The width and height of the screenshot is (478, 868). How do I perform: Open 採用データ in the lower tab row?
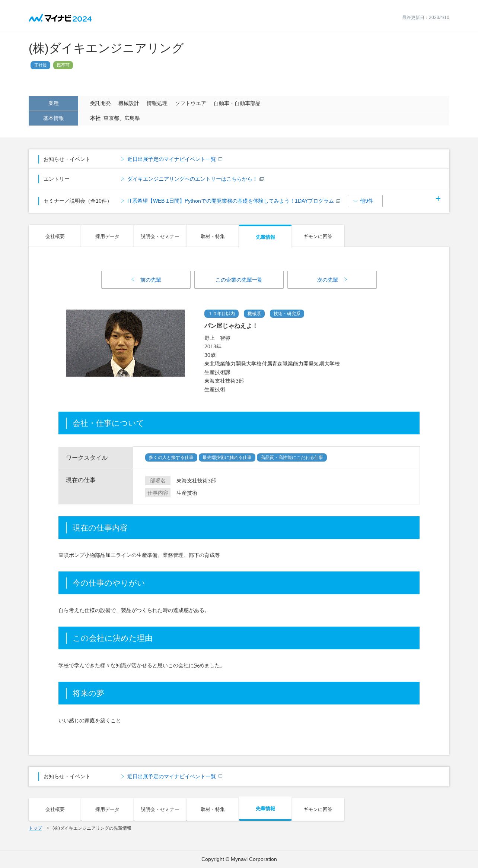(107, 809)
